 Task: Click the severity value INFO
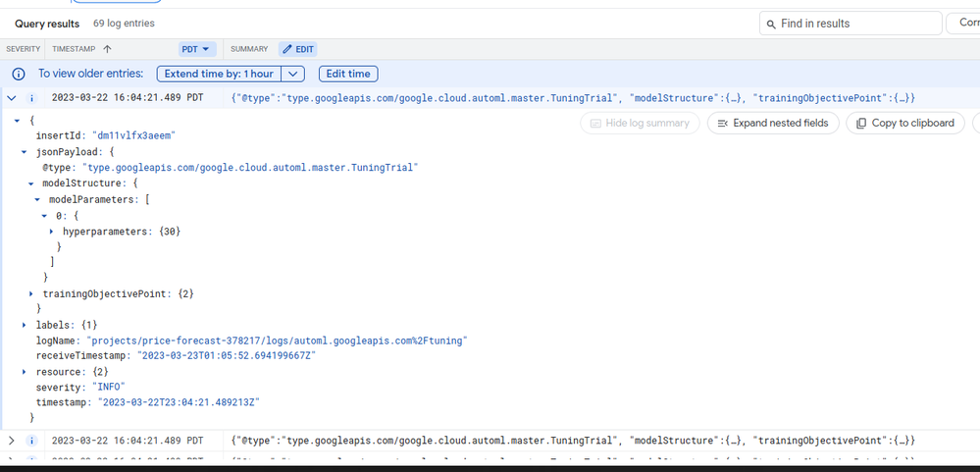(x=108, y=388)
